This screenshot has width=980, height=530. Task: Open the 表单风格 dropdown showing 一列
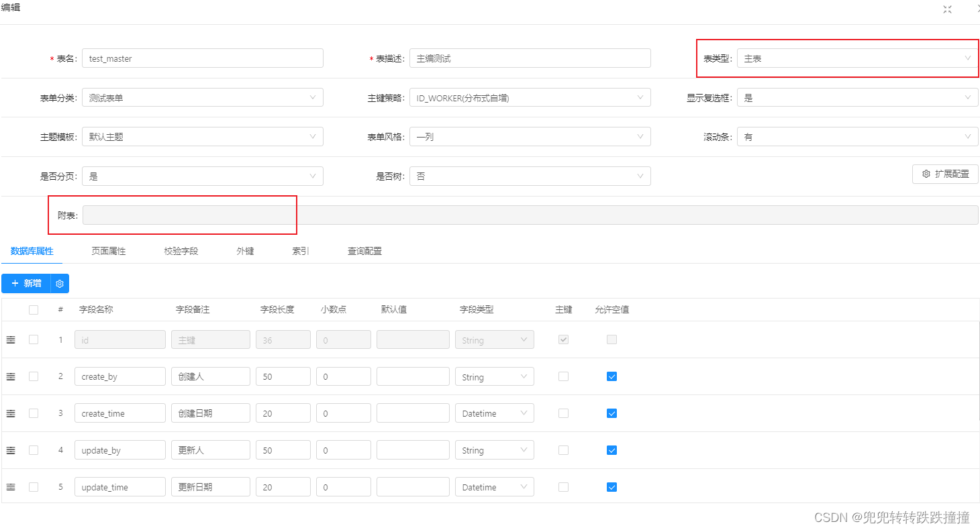(530, 137)
